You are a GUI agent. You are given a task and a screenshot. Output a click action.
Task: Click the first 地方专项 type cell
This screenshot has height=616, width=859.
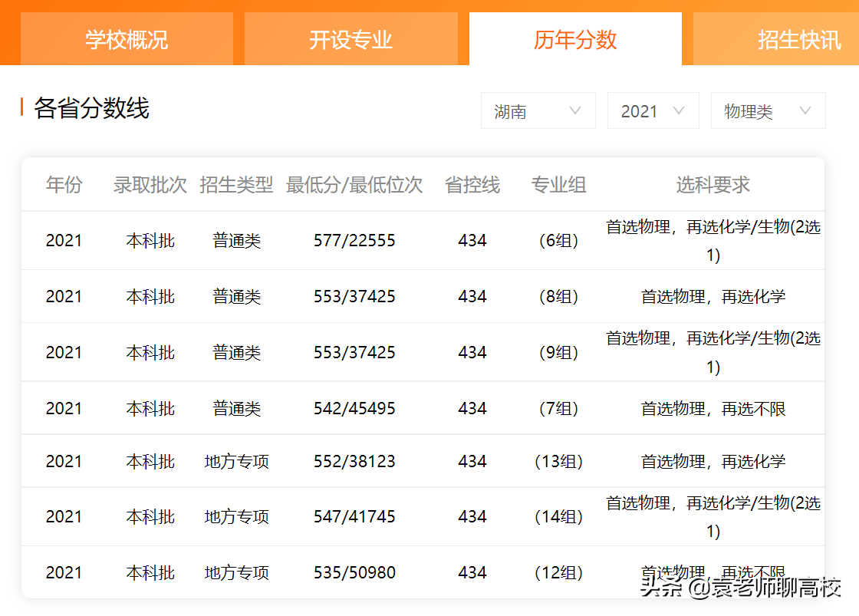(x=236, y=460)
